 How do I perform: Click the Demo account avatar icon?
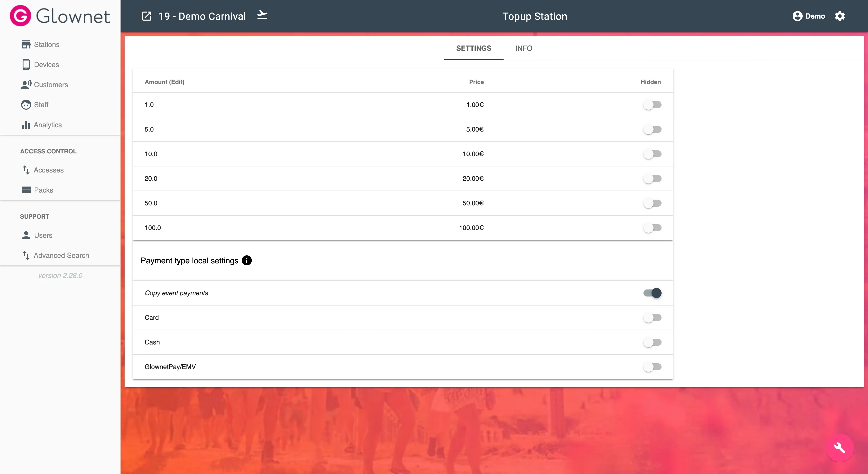[x=797, y=16]
